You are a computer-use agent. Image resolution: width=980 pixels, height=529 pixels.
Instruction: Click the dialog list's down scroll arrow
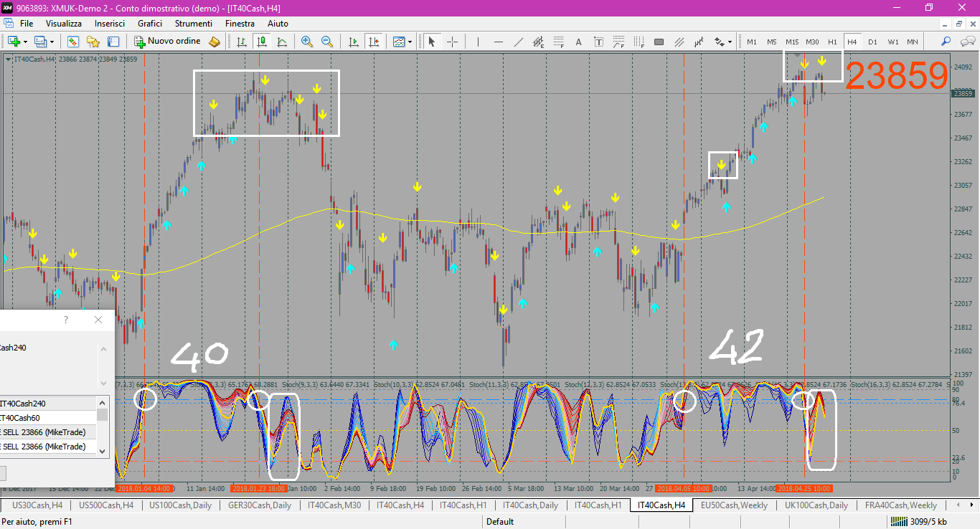click(x=103, y=451)
